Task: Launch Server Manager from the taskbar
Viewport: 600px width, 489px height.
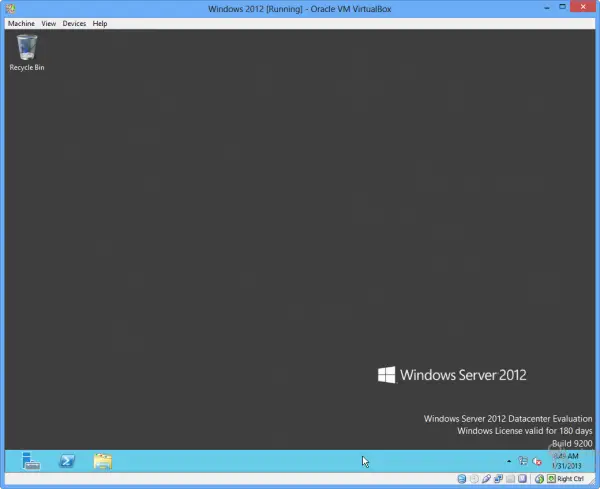Action: tap(31, 461)
